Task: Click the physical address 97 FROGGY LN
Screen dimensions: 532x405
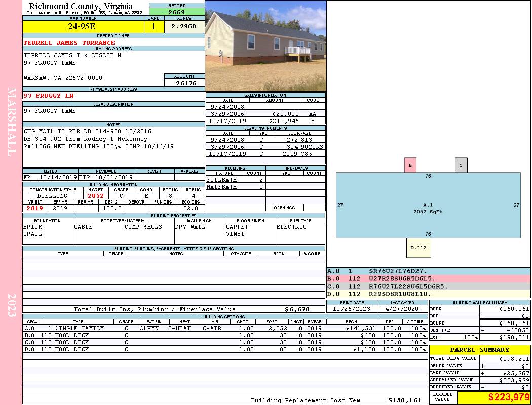Action: [x=49, y=96]
